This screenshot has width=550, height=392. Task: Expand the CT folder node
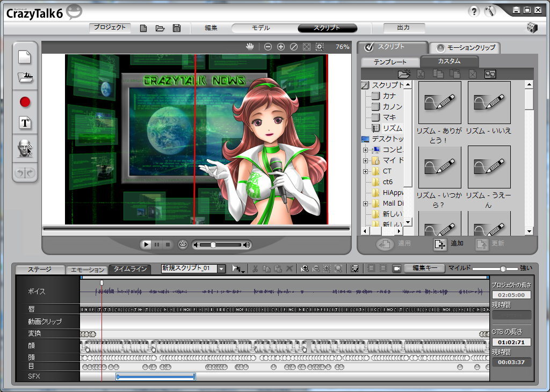365,171
